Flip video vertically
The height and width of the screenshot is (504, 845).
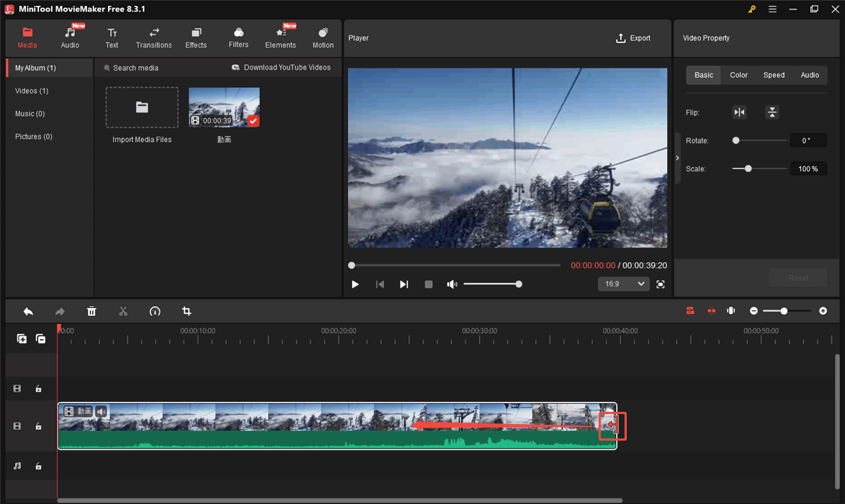[772, 112]
